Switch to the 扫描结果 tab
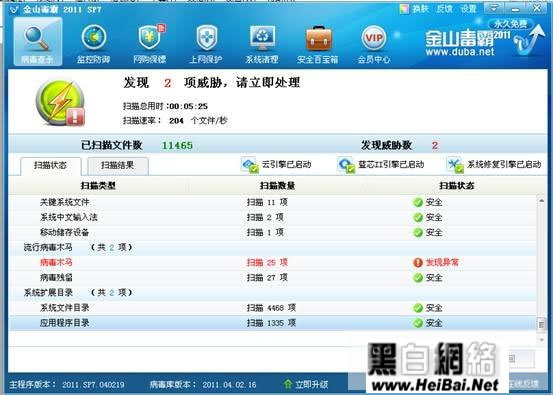553x395 pixels. 117,165
